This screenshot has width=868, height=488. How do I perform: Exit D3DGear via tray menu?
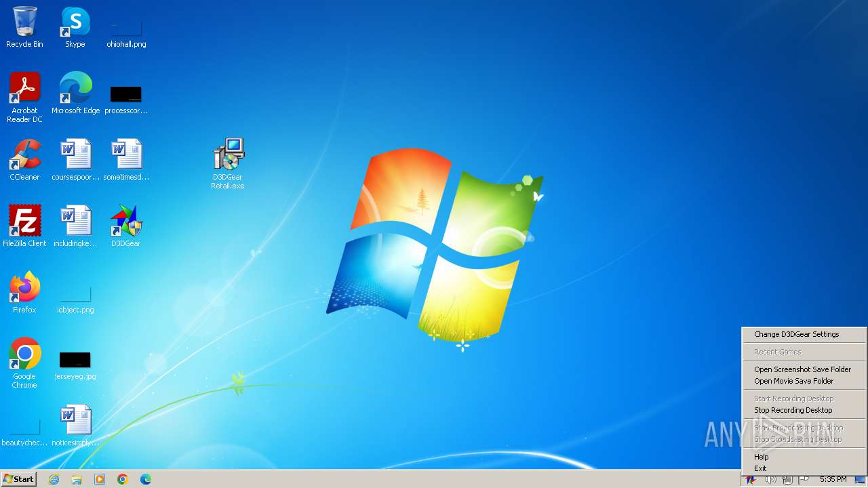tap(804, 468)
